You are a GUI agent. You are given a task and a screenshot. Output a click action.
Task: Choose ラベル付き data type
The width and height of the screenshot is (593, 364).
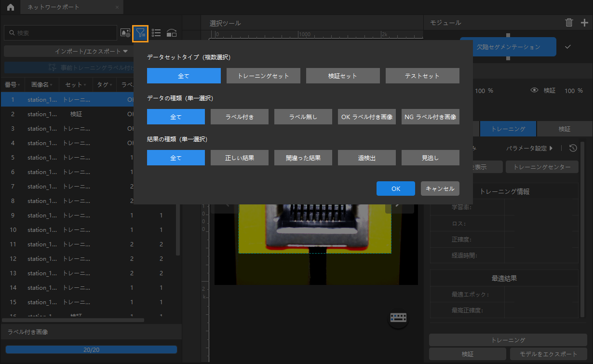tap(240, 117)
